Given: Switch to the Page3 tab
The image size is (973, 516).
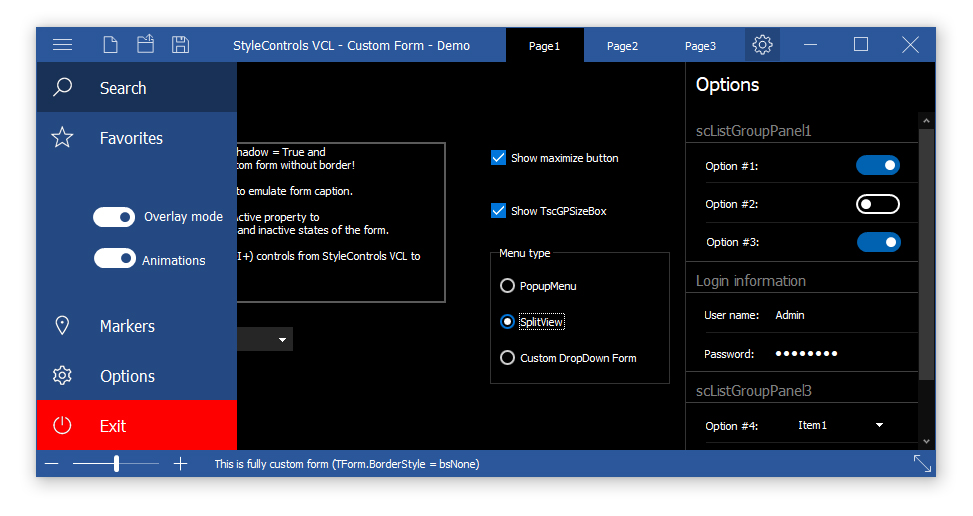Looking at the screenshot, I should (x=701, y=45).
